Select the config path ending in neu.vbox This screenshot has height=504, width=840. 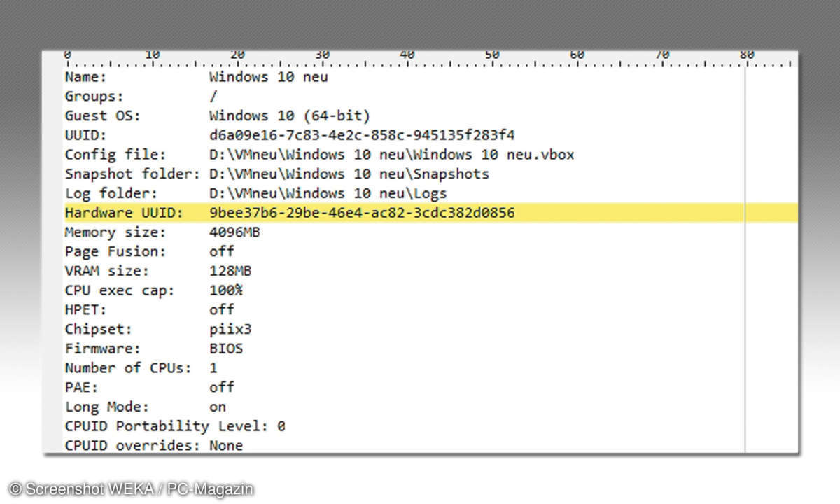tap(392, 155)
